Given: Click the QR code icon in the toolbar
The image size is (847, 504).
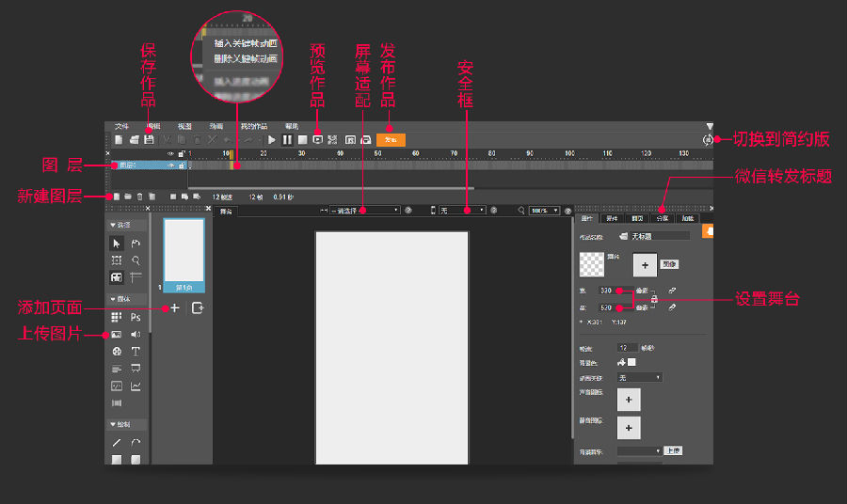Looking at the screenshot, I should point(332,140).
